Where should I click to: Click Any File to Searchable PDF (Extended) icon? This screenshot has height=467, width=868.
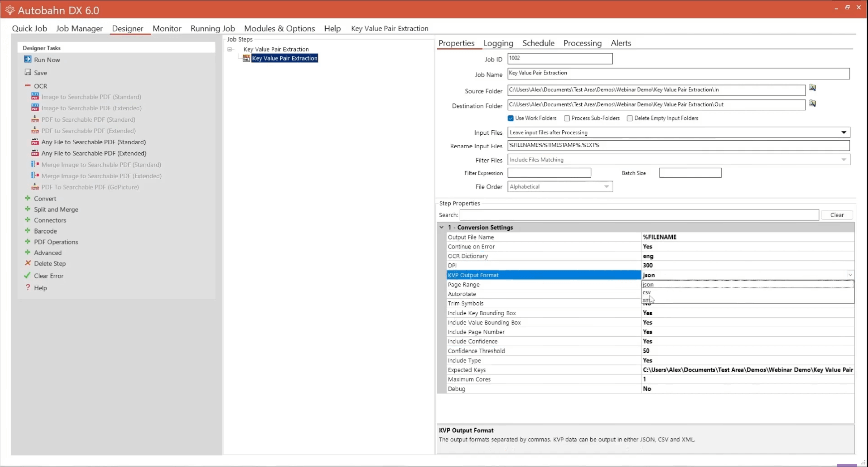(35, 153)
